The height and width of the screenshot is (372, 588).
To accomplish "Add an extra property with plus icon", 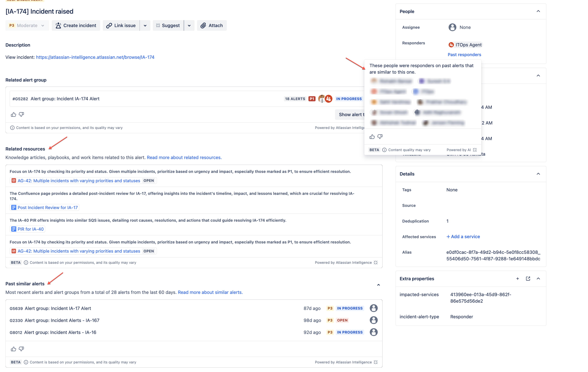I will 517,279.
